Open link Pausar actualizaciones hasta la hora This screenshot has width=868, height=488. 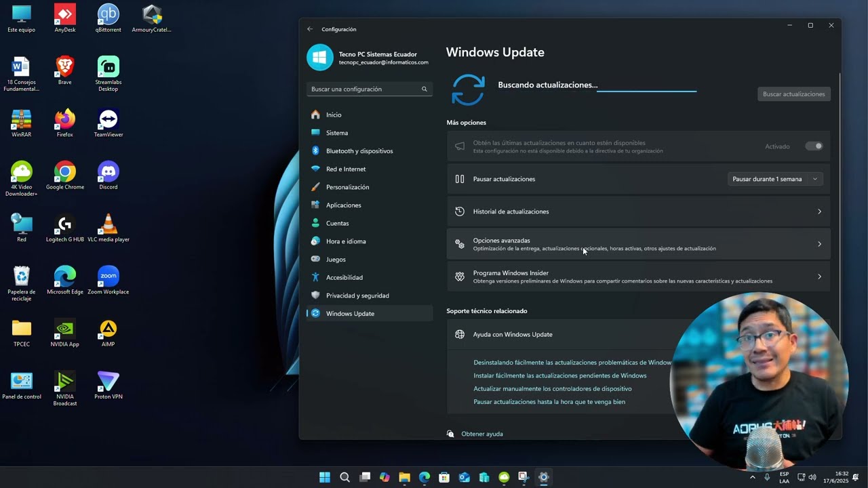tap(549, 402)
